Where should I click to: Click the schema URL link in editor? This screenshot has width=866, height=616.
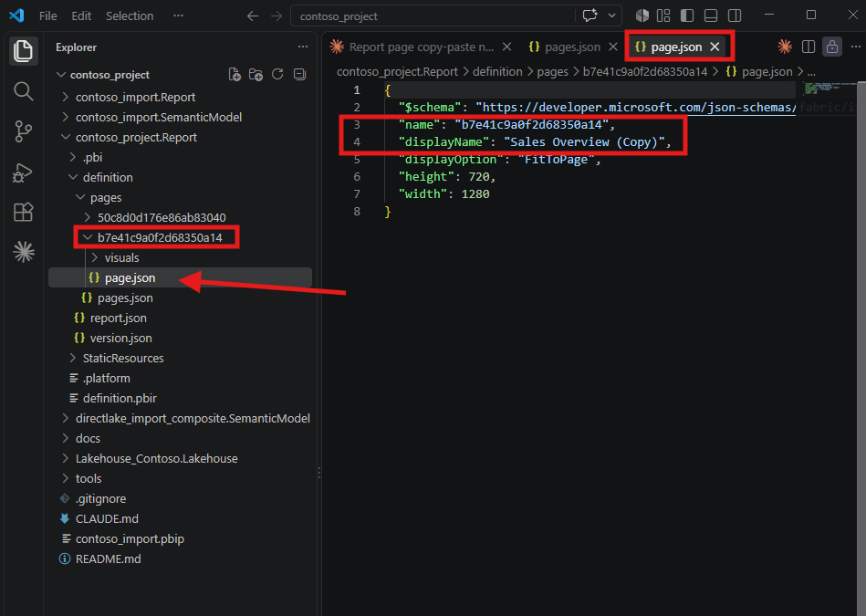click(639, 107)
